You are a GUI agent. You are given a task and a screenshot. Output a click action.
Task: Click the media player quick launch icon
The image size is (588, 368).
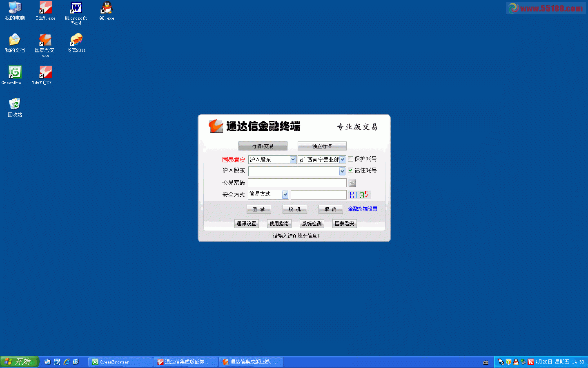coord(57,362)
